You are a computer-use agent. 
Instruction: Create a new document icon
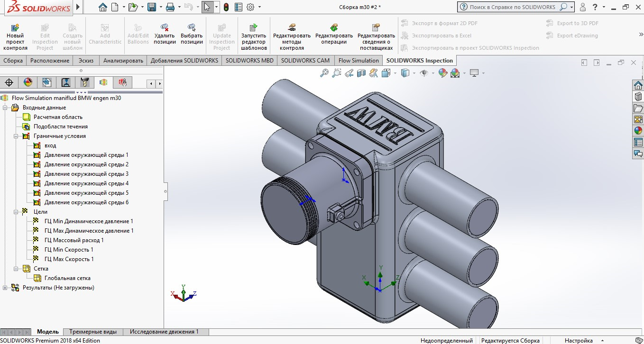pyautogui.click(x=115, y=7)
